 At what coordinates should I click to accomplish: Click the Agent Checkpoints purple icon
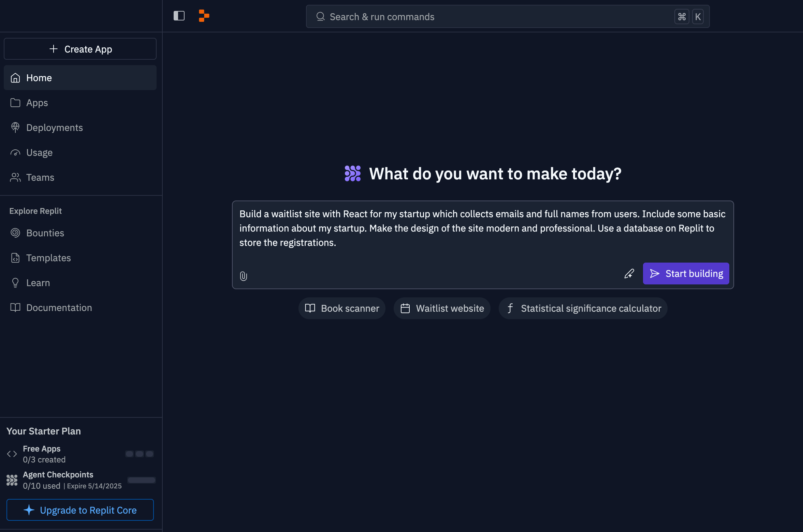(11, 479)
